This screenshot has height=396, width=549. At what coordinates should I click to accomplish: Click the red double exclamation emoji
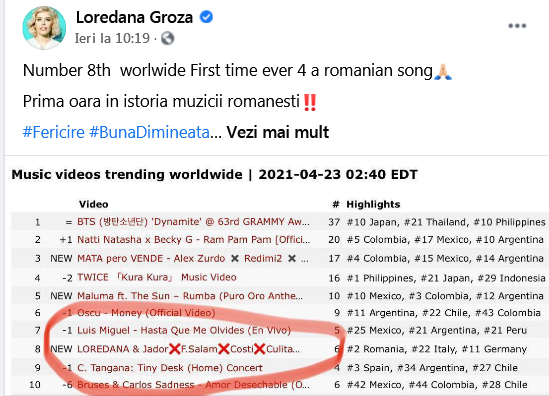point(310,103)
